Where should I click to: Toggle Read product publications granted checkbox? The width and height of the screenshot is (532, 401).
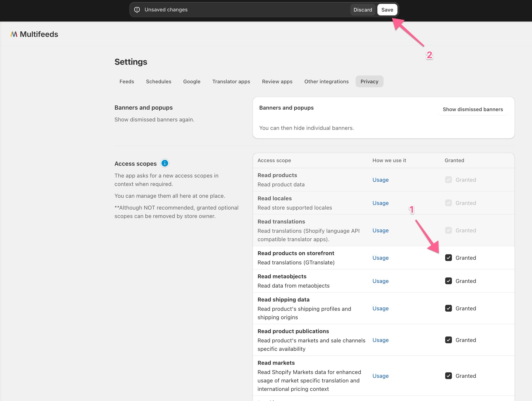coord(448,340)
